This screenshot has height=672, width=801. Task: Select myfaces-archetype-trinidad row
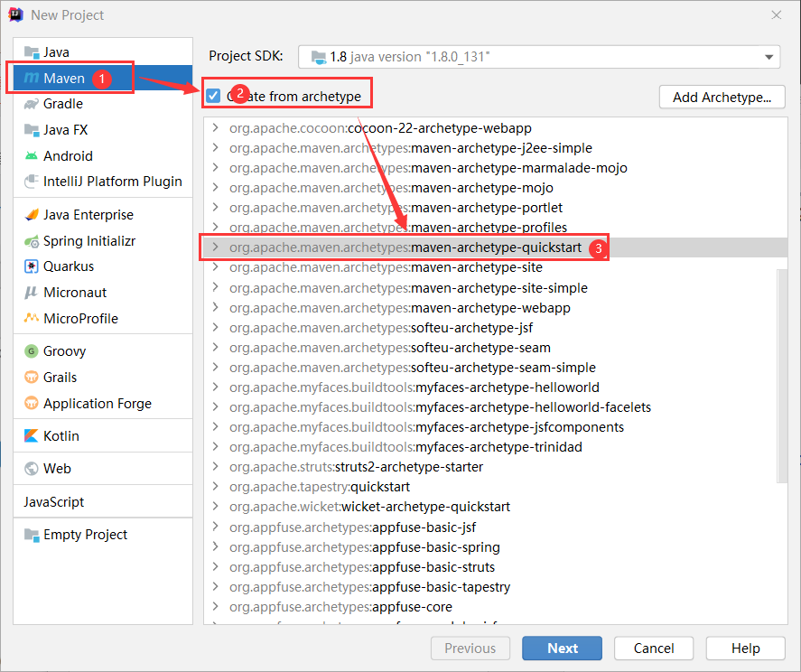[x=496, y=446]
